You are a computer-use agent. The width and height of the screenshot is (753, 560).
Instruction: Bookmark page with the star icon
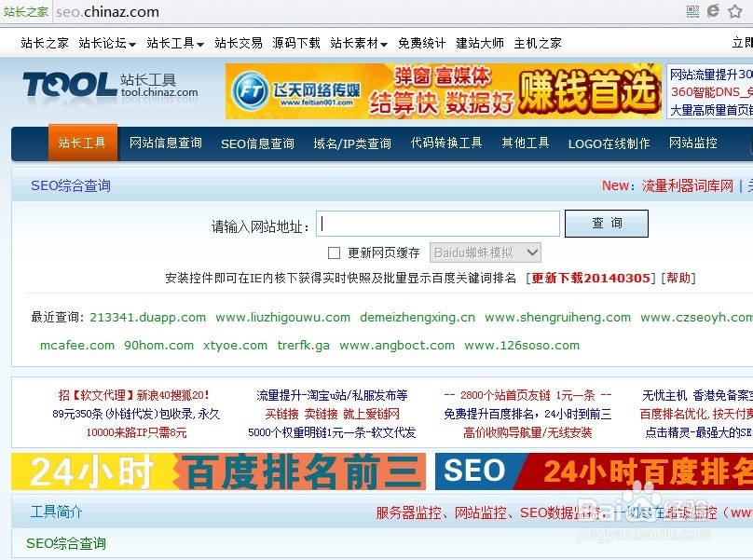(734, 11)
